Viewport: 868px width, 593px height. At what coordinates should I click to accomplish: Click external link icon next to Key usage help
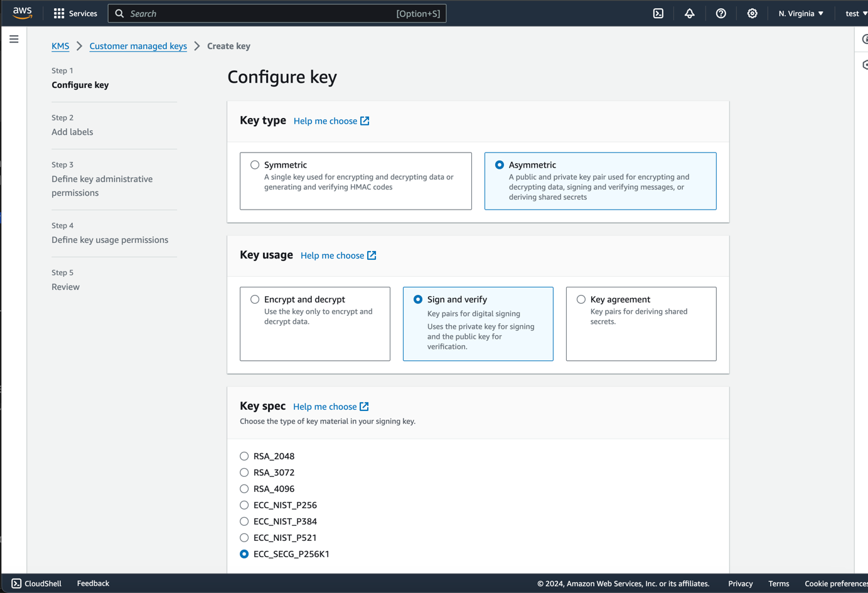(x=372, y=255)
